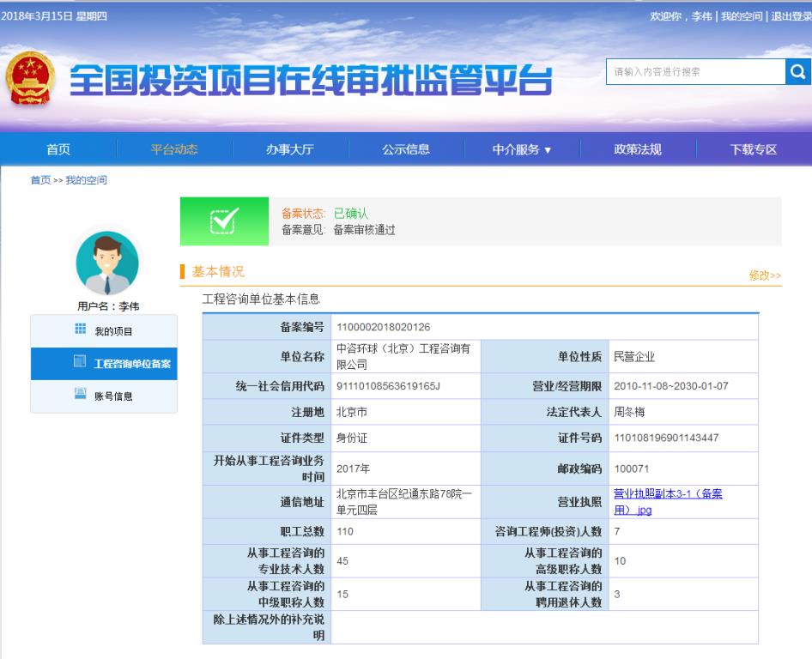
Task: Click the national emblem logo
Action: (x=36, y=80)
